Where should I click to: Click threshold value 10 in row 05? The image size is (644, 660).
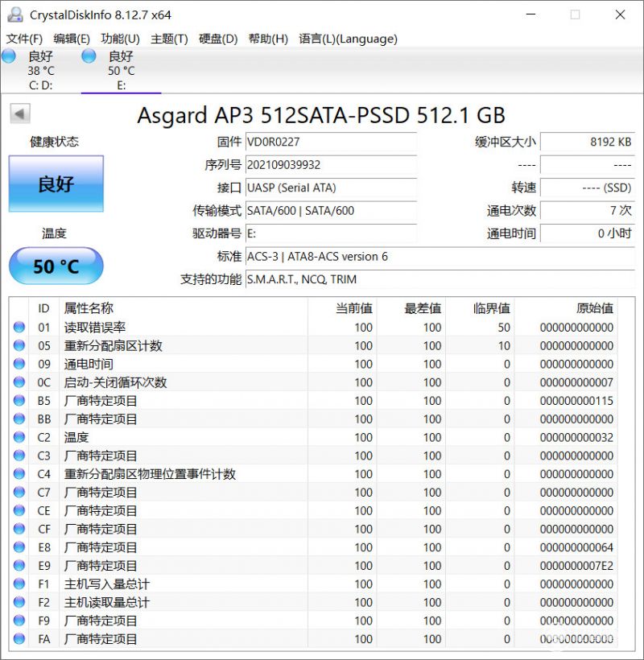(504, 345)
